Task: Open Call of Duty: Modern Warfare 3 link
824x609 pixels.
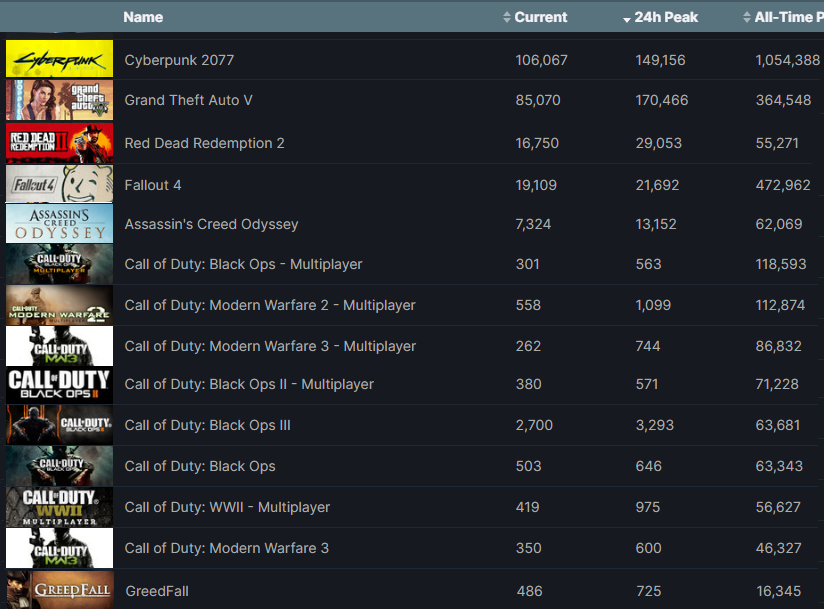Action: coord(226,548)
